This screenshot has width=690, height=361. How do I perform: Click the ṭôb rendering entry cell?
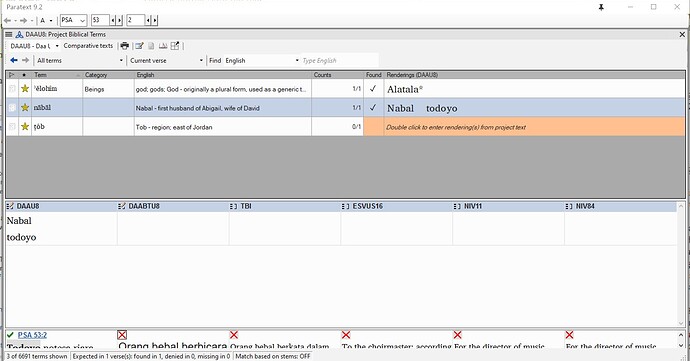coord(535,127)
